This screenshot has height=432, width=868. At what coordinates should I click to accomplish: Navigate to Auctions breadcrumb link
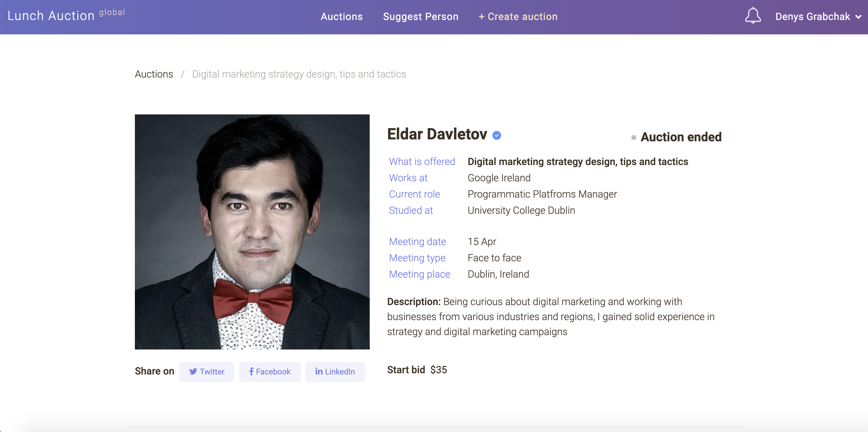154,74
